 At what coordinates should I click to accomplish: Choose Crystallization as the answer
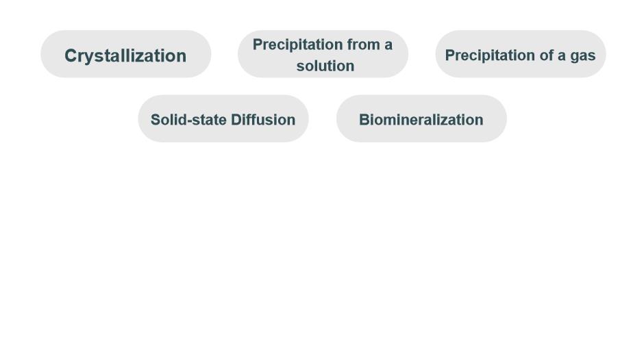tap(125, 54)
